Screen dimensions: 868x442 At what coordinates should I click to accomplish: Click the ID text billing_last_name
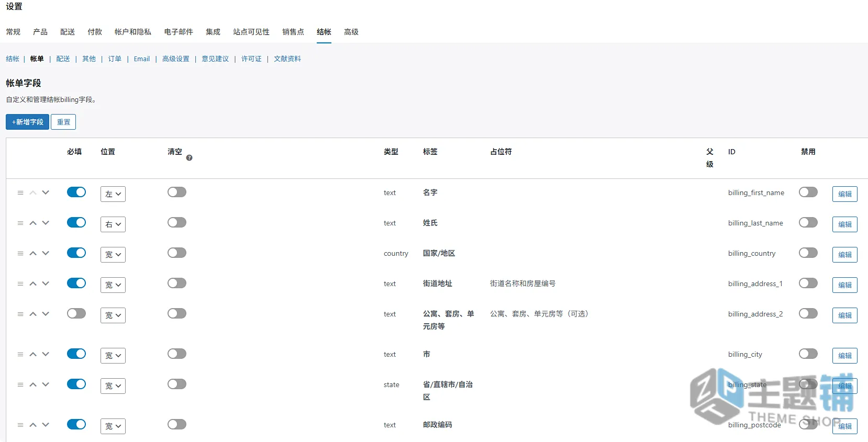pos(755,223)
